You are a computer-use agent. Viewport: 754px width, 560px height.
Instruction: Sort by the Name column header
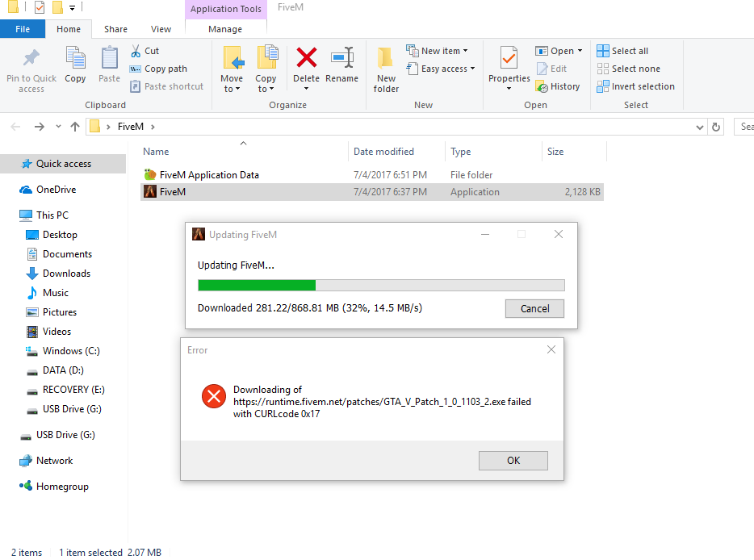(243, 152)
